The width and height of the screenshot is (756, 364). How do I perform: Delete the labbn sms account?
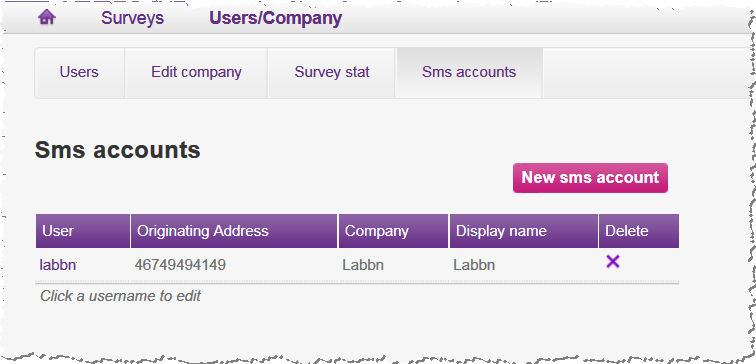click(612, 262)
